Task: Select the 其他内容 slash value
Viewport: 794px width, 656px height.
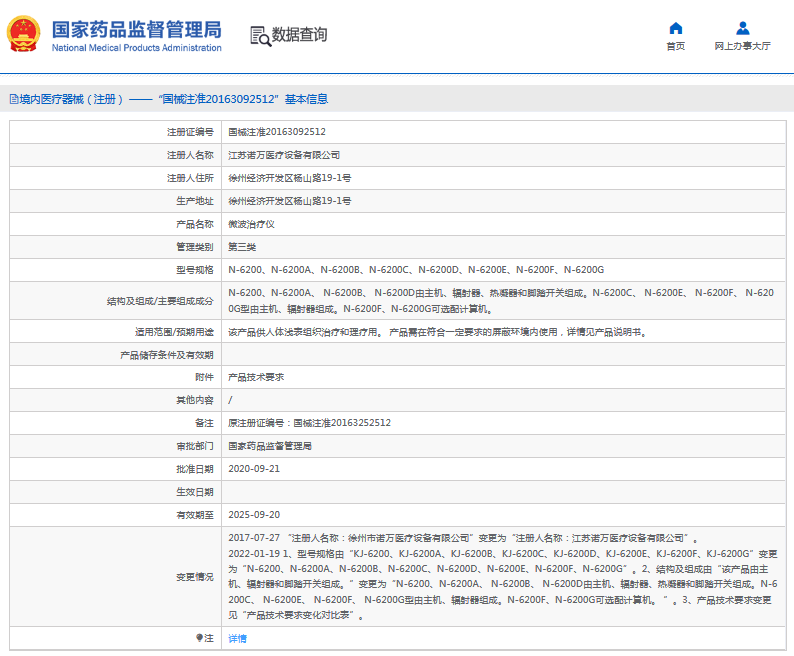Action: (x=230, y=400)
